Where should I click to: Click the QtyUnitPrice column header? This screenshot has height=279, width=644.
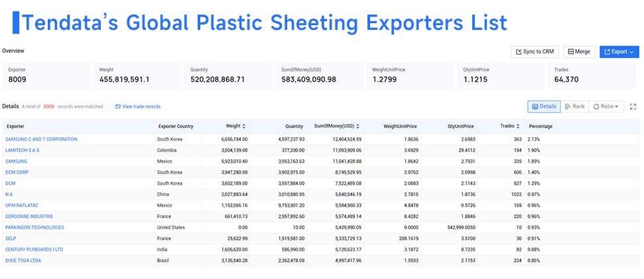coord(460,127)
